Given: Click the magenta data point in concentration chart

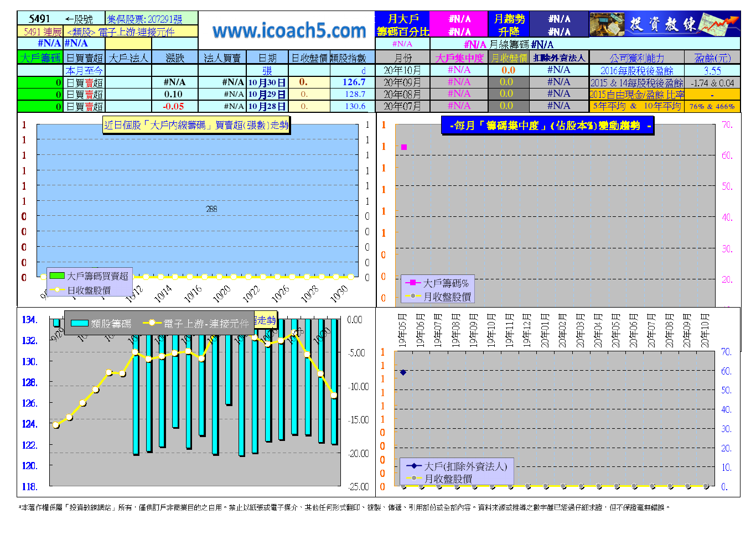Looking at the screenshot, I should tap(404, 147).
